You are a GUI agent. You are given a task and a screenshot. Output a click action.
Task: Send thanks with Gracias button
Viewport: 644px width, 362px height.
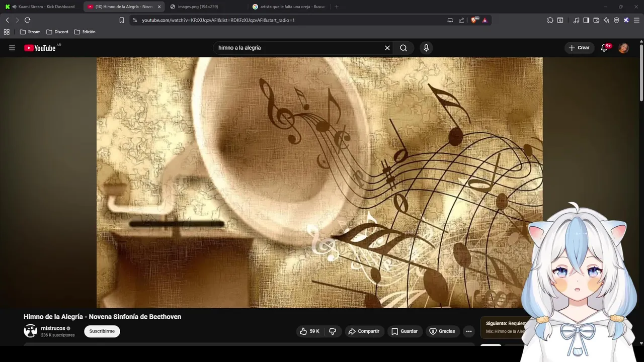442,331
